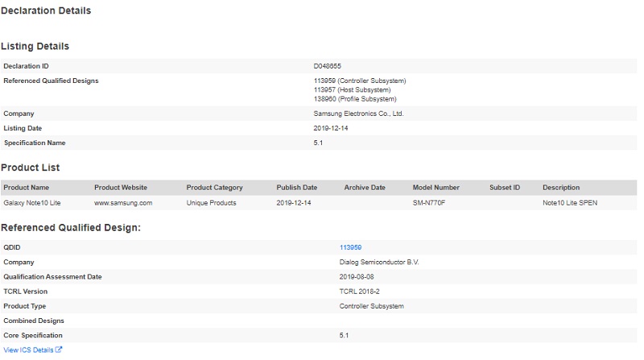Viewport: 644px width, 360px height.
Task: Select the Galaxy Note10 Lite product name
Action: pos(32,203)
